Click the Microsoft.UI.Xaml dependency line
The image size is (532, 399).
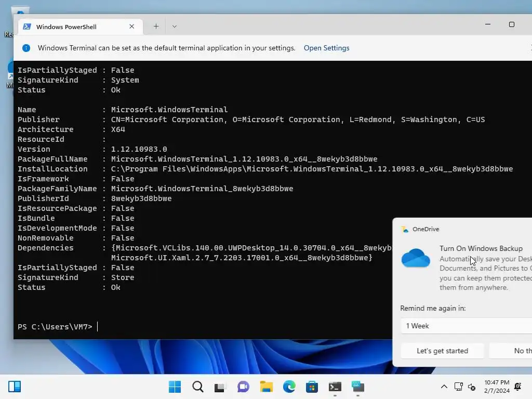point(242,258)
